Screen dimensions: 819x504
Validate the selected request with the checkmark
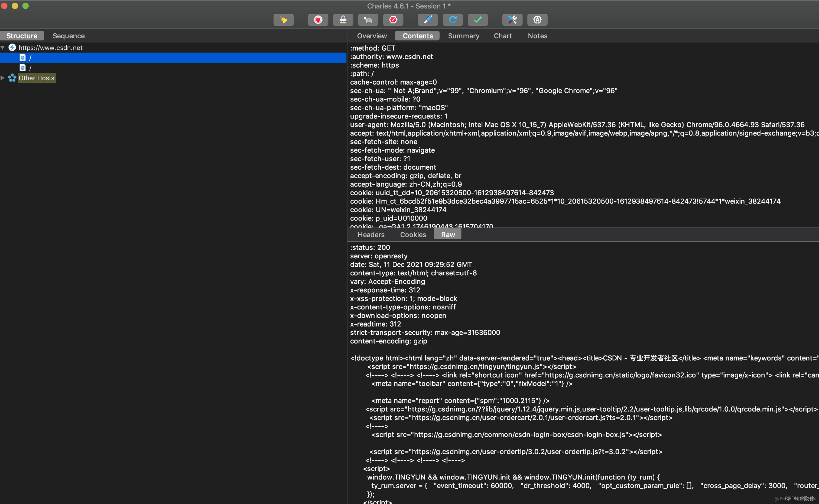click(477, 20)
